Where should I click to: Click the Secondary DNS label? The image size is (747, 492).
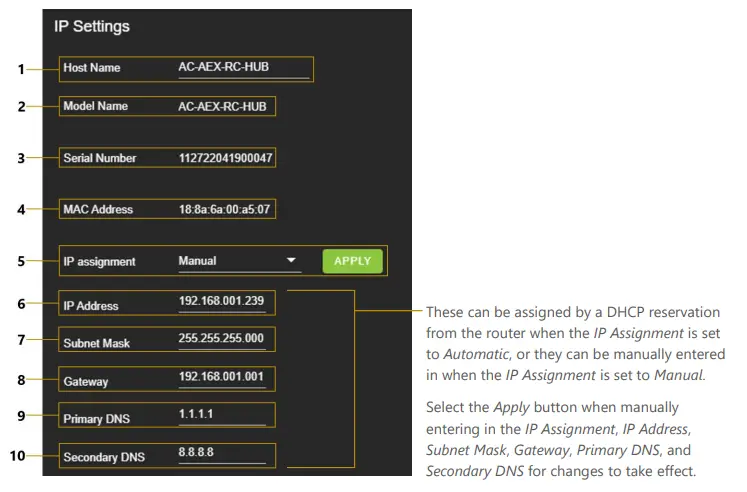tap(104, 457)
